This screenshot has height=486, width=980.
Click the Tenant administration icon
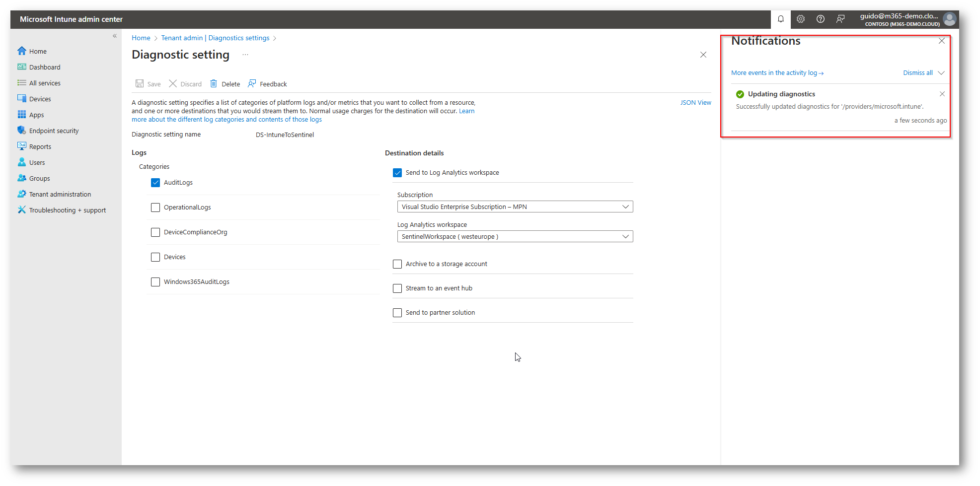click(22, 194)
